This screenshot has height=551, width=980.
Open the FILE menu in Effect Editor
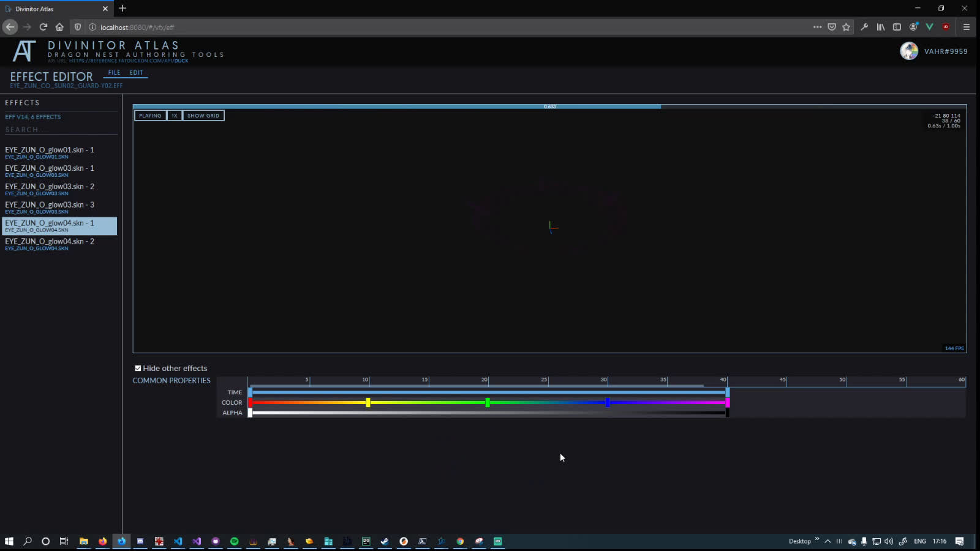pyautogui.click(x=114, y=72)
